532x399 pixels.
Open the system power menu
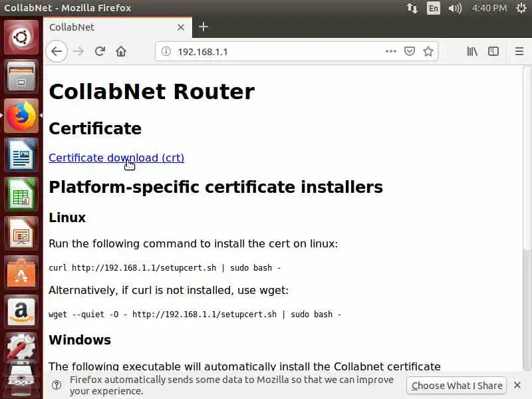coord(521,8)
